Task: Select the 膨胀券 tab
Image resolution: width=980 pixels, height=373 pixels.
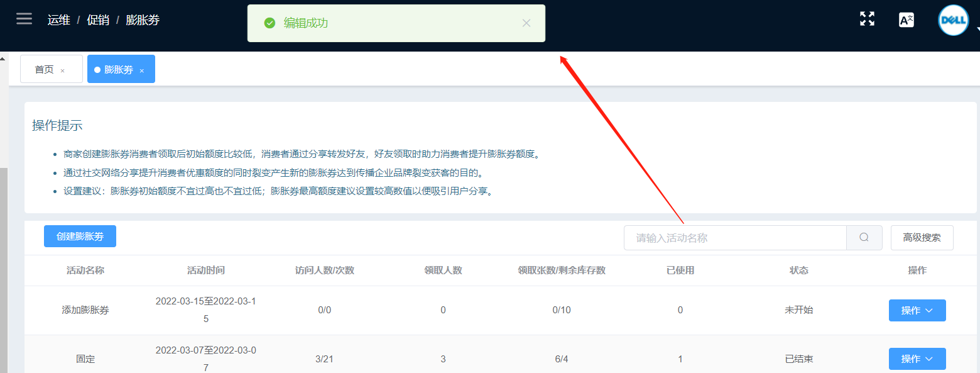Action: tap(121, 69)
